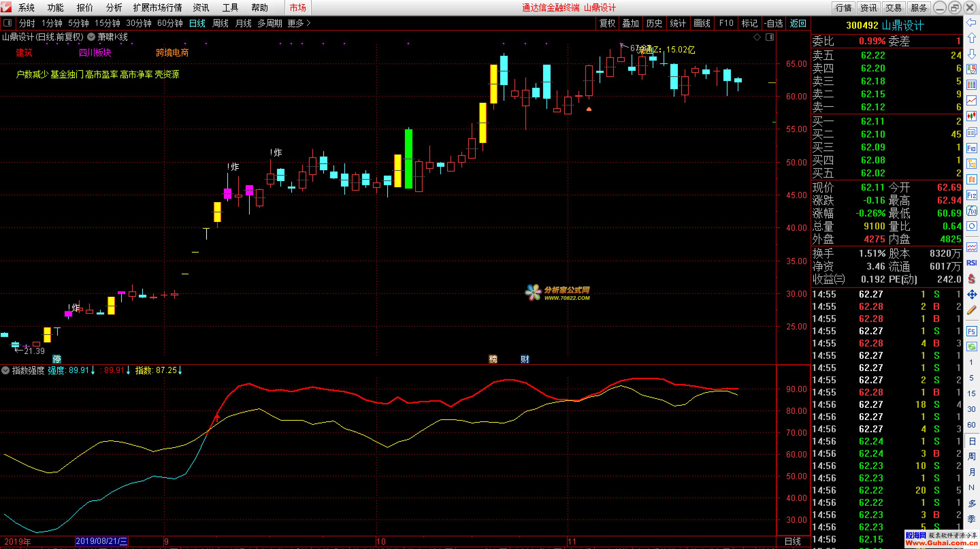Open the 资讯 menu in the menu bar
The height and width of the screenshot is (549, 980).
pyautogui.click(x=201, y=7)
